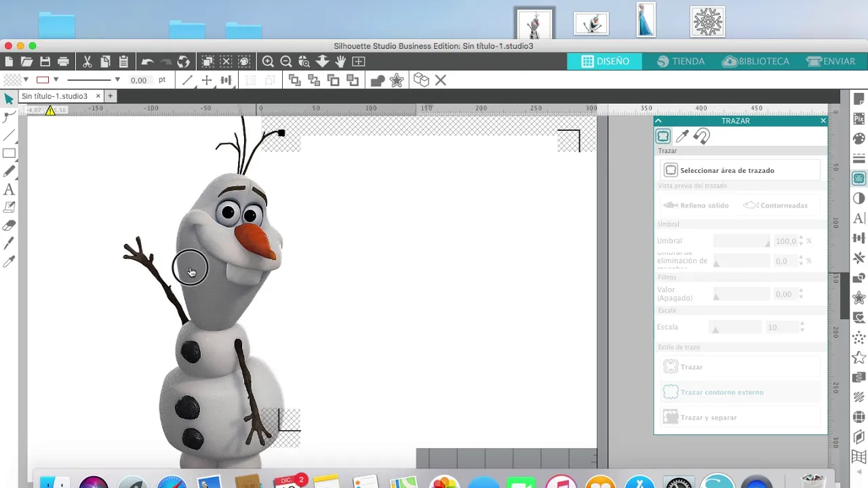Select the arrow Select tool
868x488 pixels.
(9, 99)
